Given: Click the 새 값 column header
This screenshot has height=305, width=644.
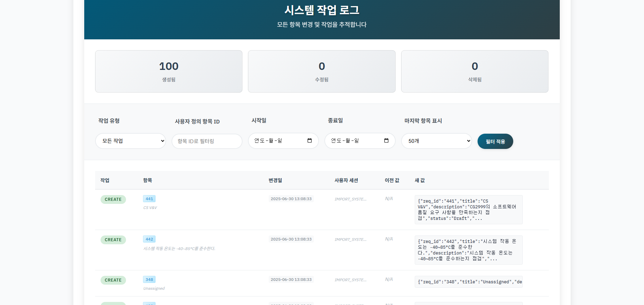Looking at the screenshot, I should click(x=420, y=180).
